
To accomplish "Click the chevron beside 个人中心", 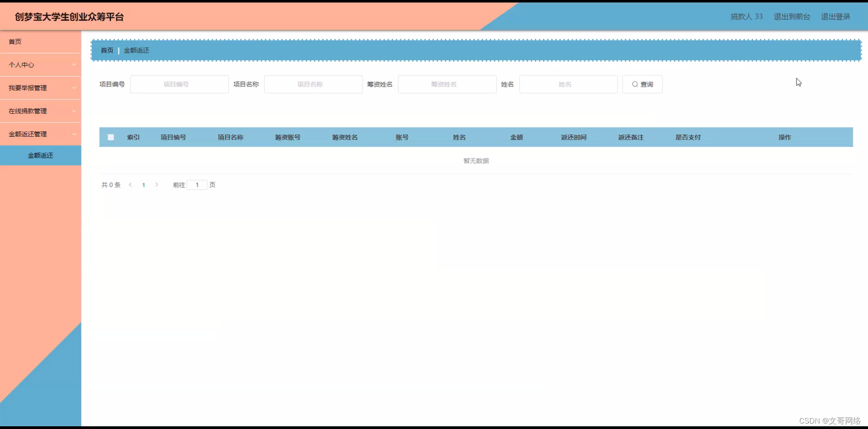I will pyautogui.click(x=74, y=65).
